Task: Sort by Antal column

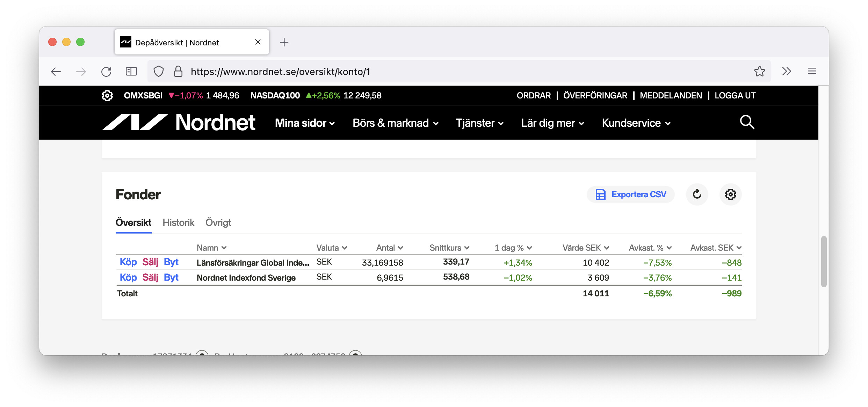Action: pos(390,247)
